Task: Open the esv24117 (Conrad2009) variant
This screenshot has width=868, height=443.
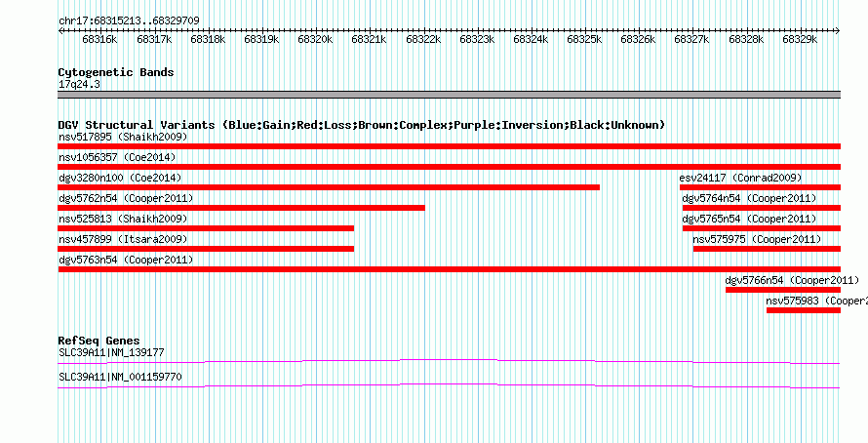Action: click(740, 178)
